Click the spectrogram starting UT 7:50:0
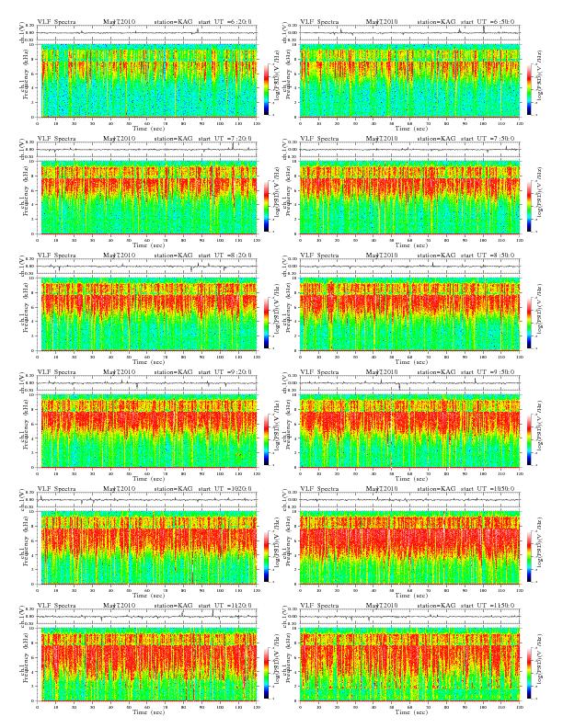The height and width of the screenshot is (728, 563). (409, 198)
